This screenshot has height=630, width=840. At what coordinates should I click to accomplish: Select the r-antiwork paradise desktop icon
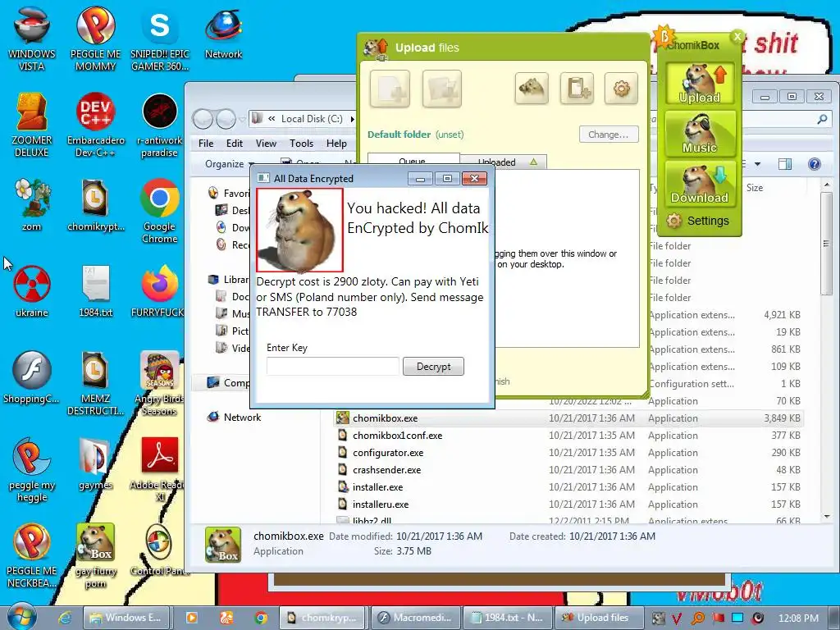pyautogui.click(x=160, y=125)
